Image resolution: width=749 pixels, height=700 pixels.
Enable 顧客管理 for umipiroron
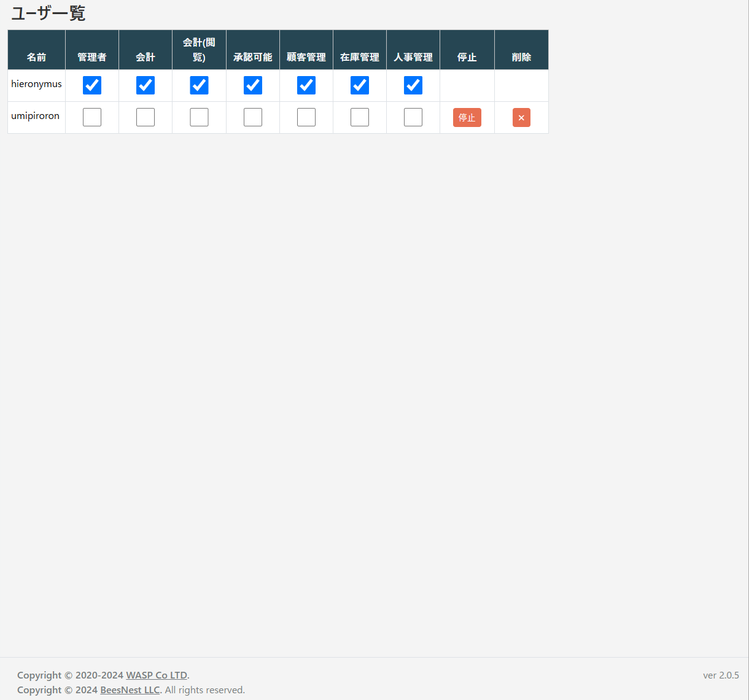point(306,117)
